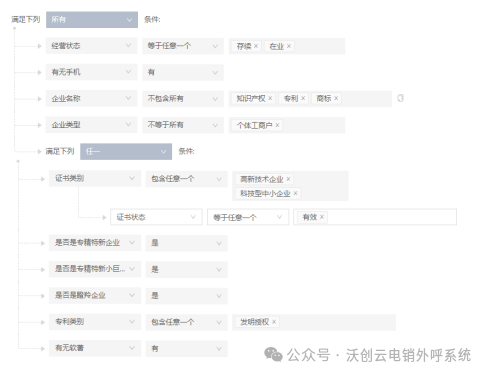
Task: Click the copy icon beside 企业名称 keywords
Action: click(400, 98)
